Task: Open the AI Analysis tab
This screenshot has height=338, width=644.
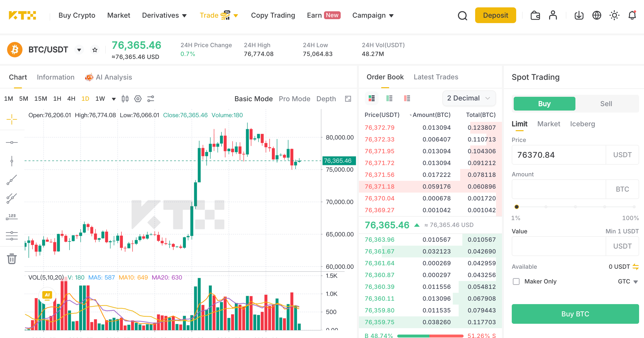Action: pos(108,77)
